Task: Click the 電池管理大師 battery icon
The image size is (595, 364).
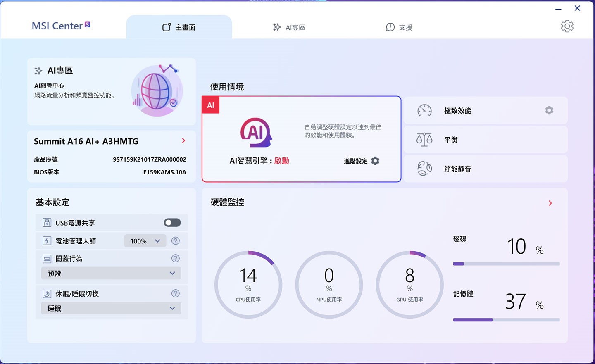Action: (x=47, y=241)
